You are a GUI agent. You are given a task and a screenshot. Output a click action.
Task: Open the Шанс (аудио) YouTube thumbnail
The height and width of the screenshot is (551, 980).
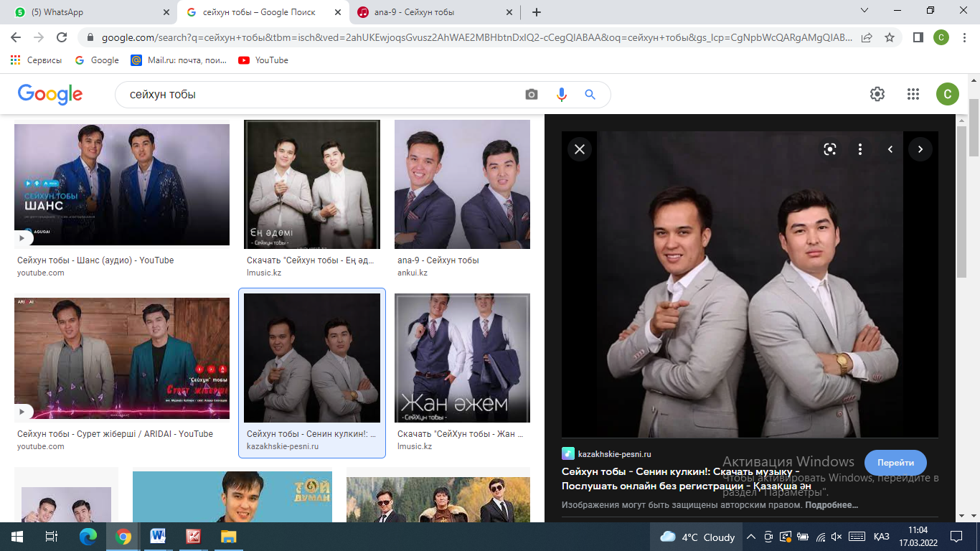click(122, 185)
